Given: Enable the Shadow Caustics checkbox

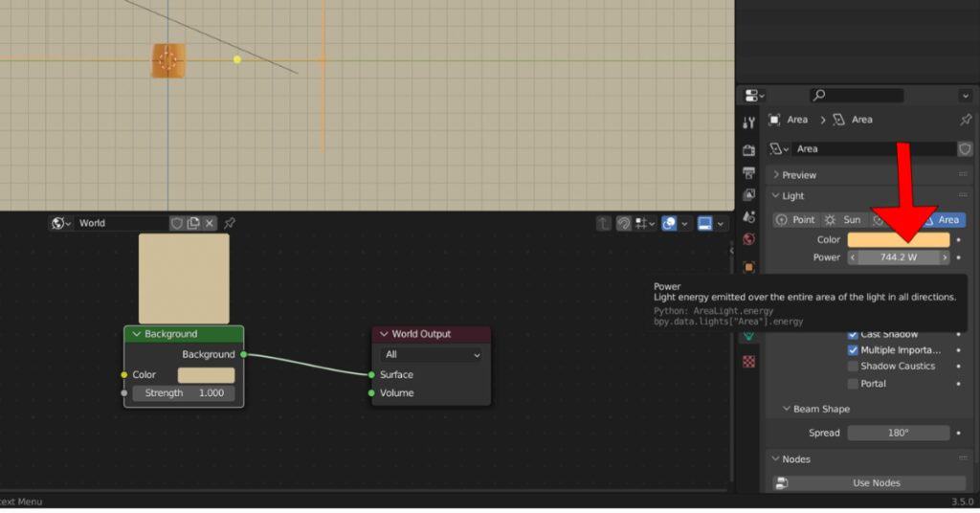Looking at the screenshot, I should 853,367.
